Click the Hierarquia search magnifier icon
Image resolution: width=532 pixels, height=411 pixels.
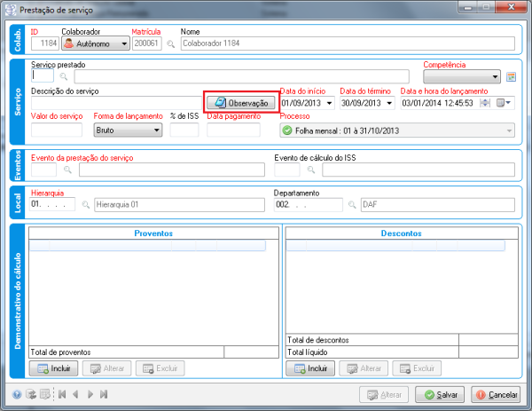(x=86, y=204)
